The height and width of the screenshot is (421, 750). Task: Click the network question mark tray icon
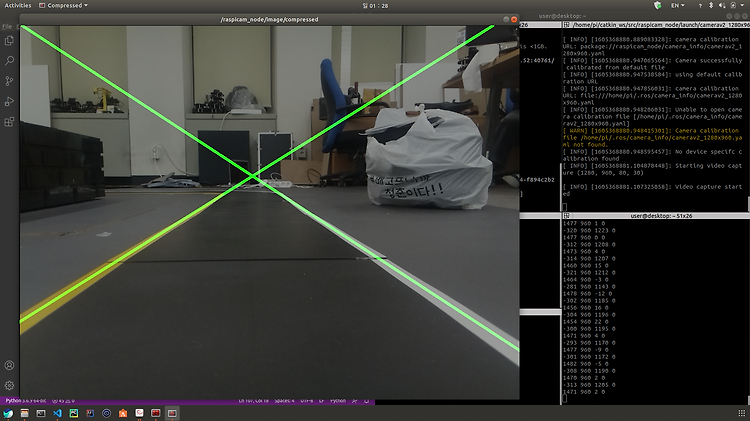[700, 5]
